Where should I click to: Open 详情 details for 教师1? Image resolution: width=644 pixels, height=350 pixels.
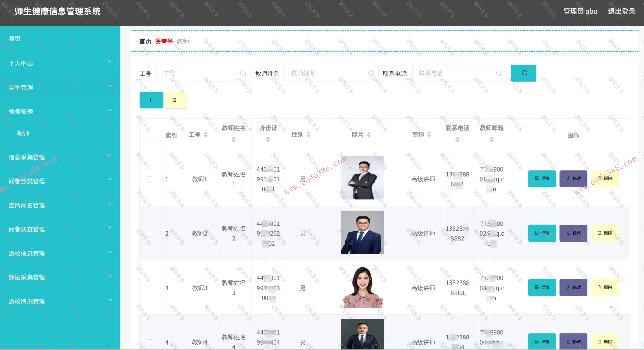point(542,179)
